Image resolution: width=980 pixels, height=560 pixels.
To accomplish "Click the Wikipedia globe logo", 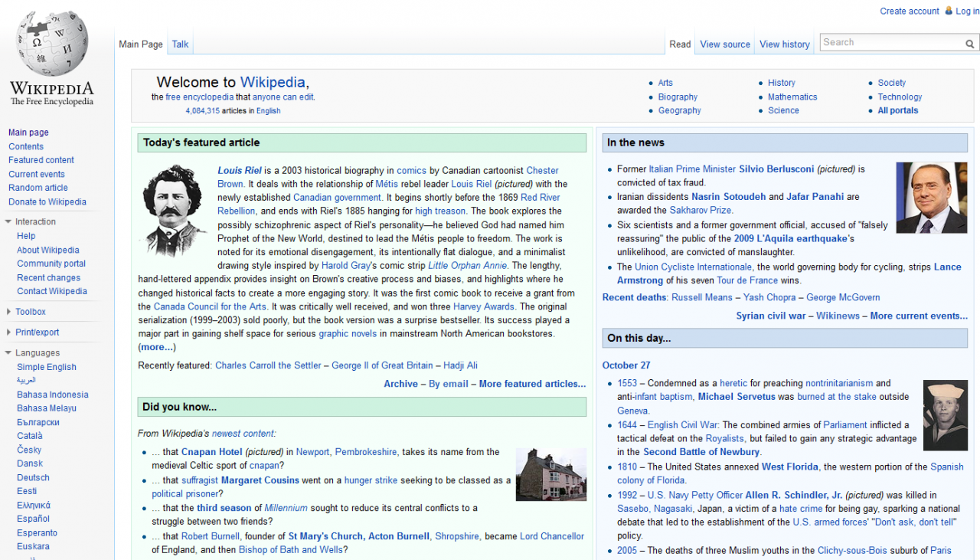I will coord(52,46).
